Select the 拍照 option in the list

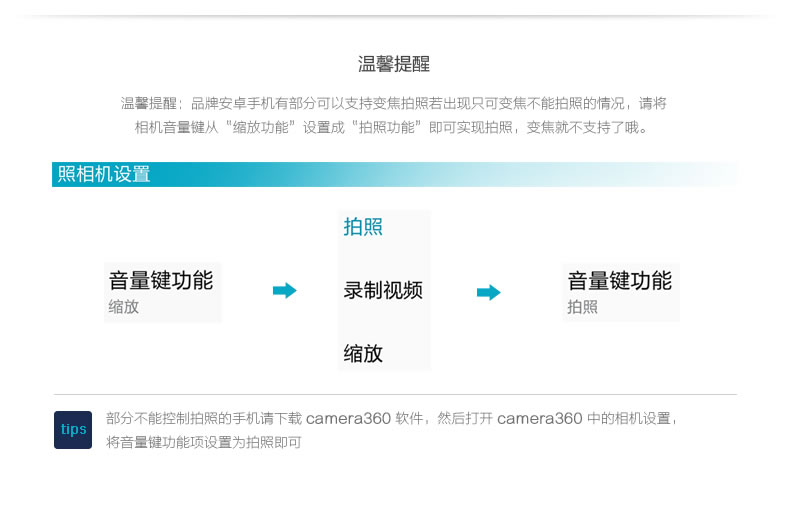click(x=363, y=227)
